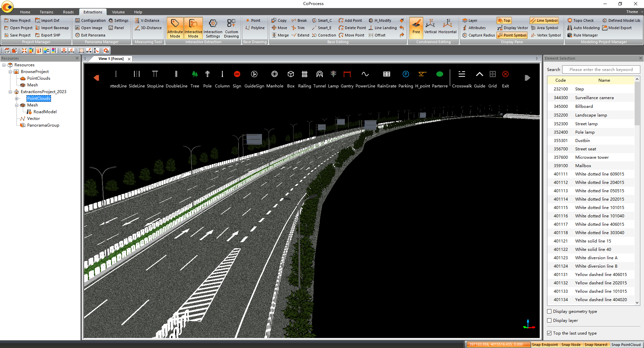644x348 pixels.
Task: Select the Free constrained editing mode
Action: tap(416, 28)
